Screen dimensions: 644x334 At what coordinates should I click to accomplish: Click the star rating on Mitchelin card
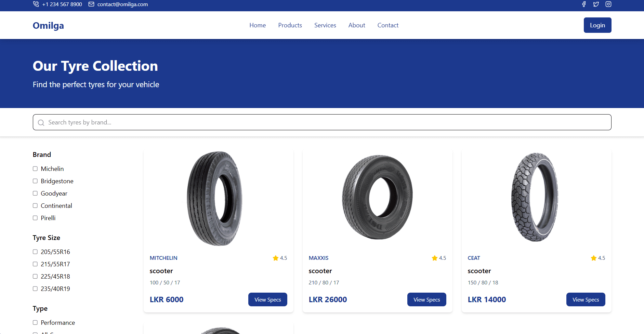pyautogui.click(x=280, y=258)
